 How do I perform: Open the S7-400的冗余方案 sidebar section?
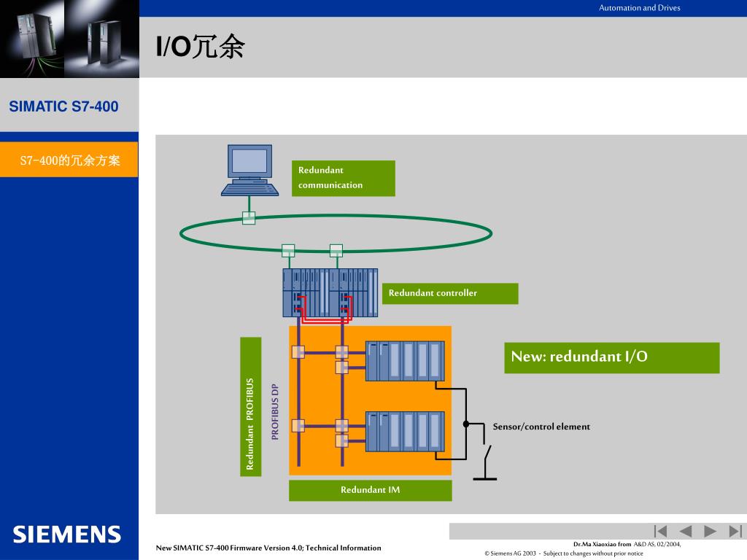(x=69, y=160)
